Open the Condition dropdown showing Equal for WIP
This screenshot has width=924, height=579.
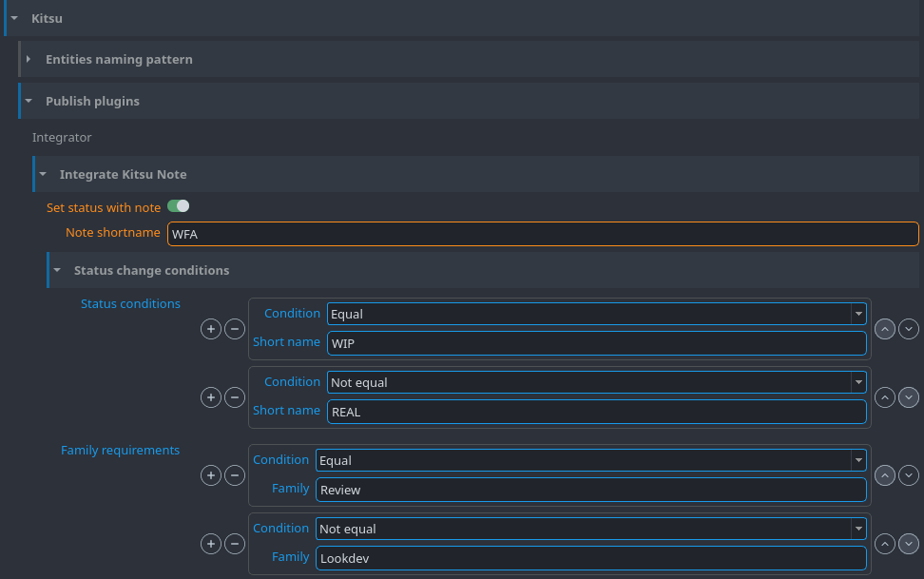(x=857, y=314)
